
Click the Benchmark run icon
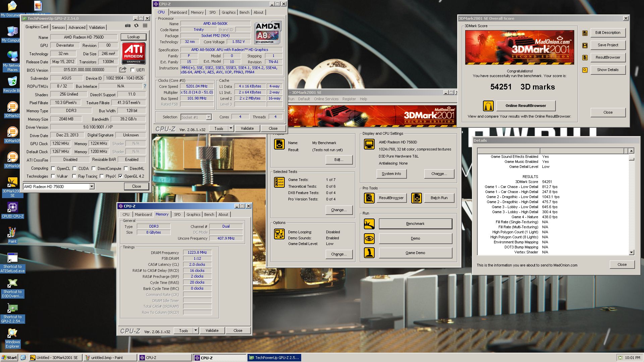[369, 224]
